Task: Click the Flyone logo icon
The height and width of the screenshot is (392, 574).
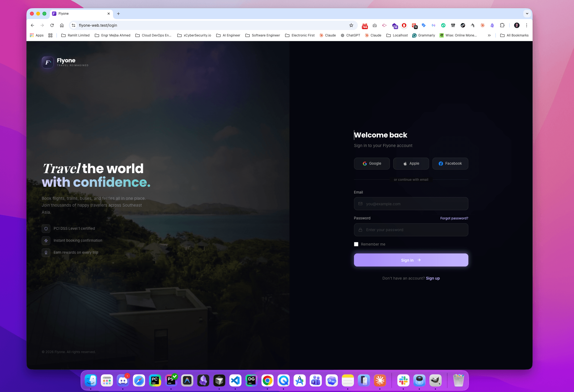Action: pyautogui.click(x=48, y=62)
